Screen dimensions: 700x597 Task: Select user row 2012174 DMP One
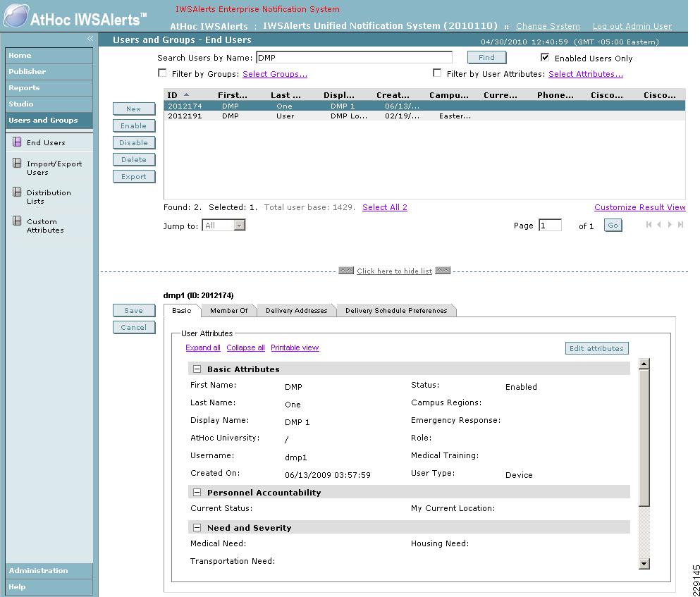[x=424, y=106]
